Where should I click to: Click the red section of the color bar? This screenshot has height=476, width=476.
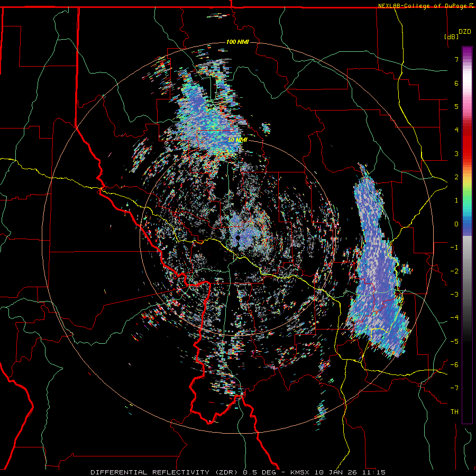(467, 141)
